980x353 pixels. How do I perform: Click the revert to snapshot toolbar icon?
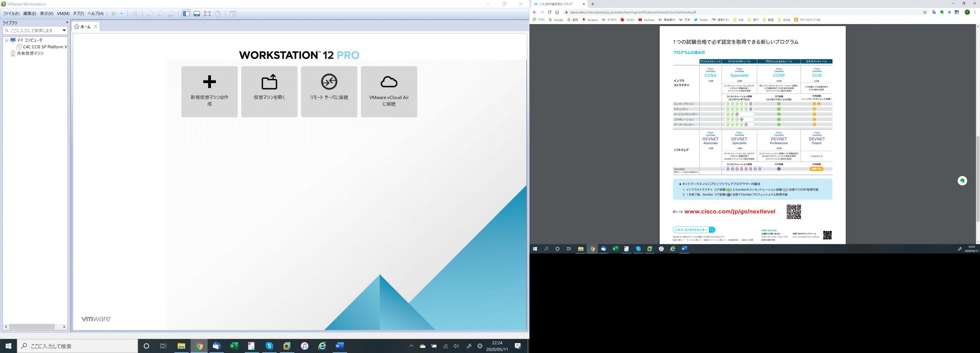tap(161, 14)
